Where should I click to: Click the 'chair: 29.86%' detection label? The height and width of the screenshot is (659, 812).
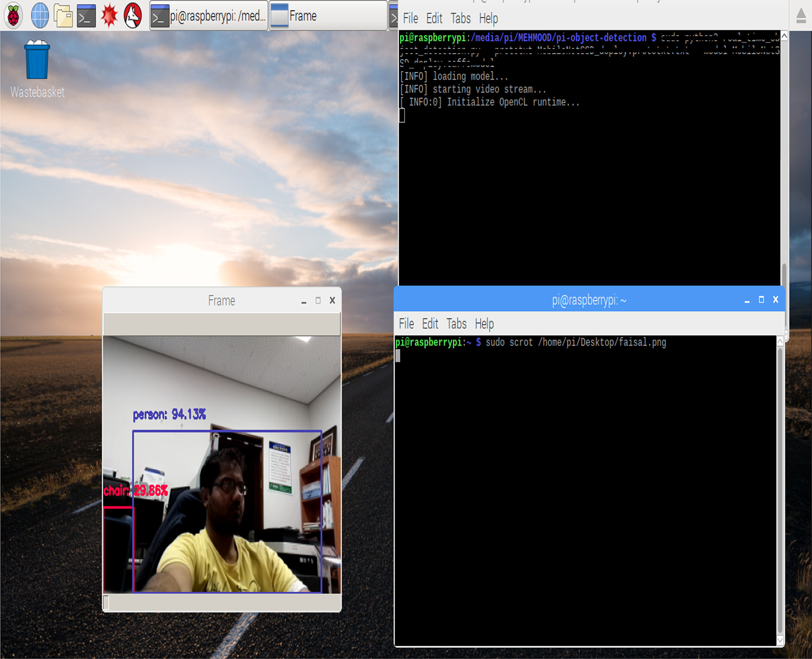click(136, 491)
